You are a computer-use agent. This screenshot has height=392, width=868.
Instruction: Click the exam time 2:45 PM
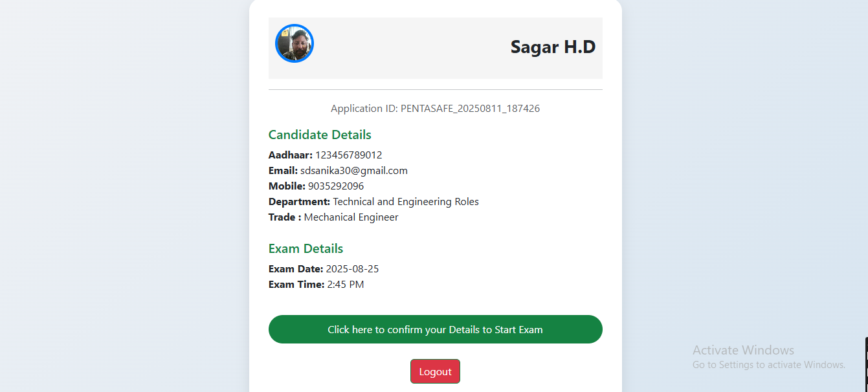tap(345, 285)
